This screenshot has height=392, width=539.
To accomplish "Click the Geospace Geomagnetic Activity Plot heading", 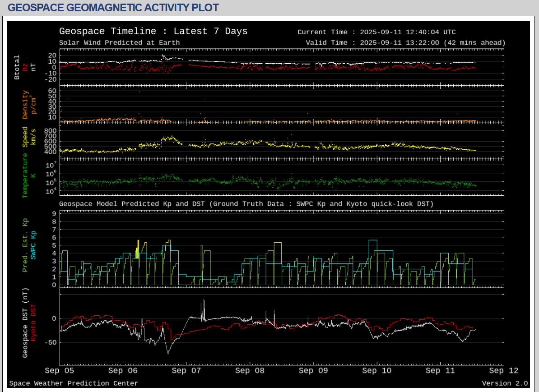I will [113, 8].
